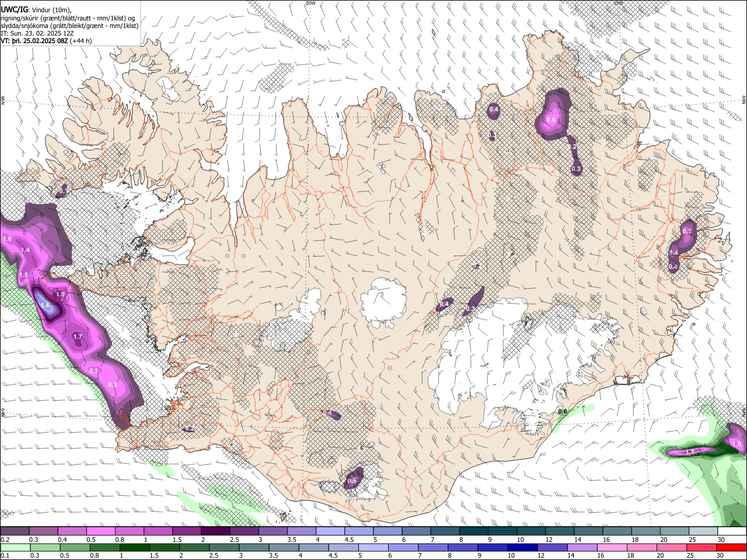Image resolution: width=747 pixels, height=560 pixels.
Task: Click the 1.0 label at the left map edge
Action: tap(7, 239)
